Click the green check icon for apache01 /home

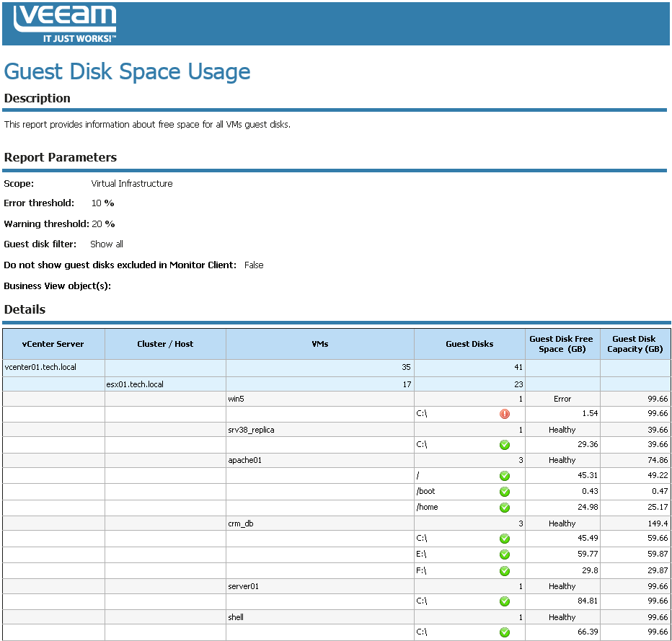pos(505,508)
